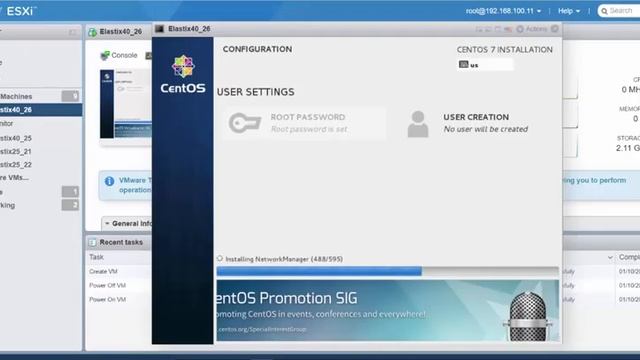Open the Console button in VM panel
Screen dimensions: 640x360
tap(119, 55)
